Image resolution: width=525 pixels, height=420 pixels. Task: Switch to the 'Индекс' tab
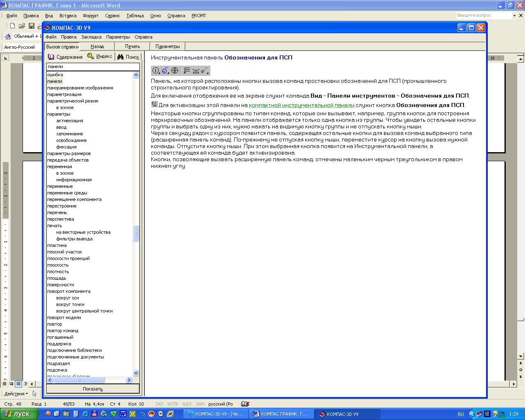pos(100,56)
